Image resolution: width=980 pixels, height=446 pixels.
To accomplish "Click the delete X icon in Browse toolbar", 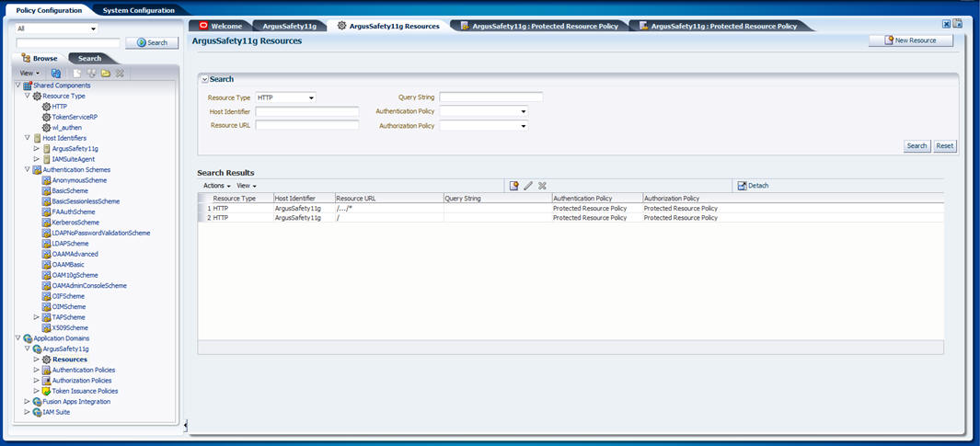I will (120, 73).
